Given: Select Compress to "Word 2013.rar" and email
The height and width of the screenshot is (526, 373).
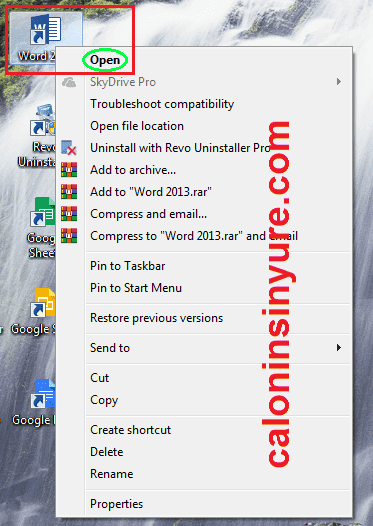Looking at the screenshot, I should [204, 236].
